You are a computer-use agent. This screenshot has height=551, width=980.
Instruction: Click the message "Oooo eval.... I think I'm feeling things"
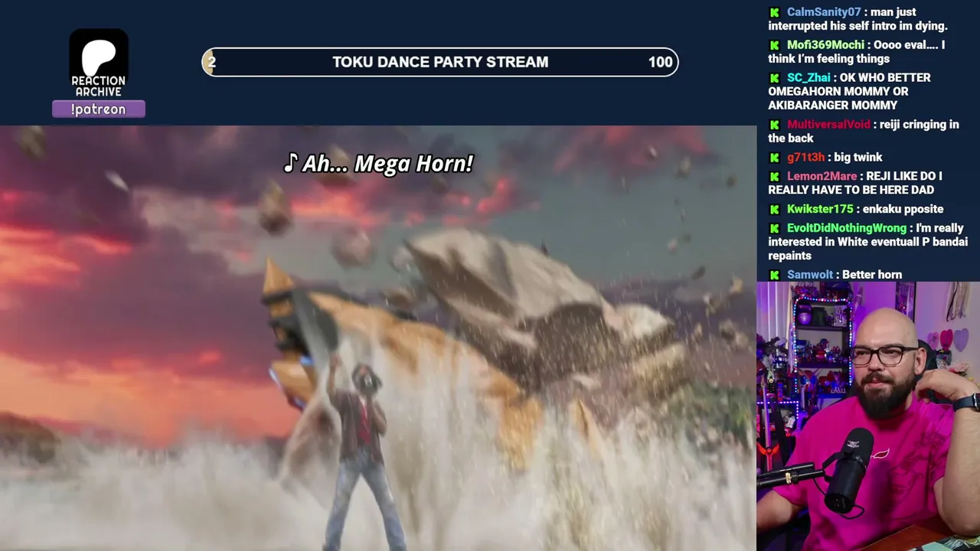(857, 52)
